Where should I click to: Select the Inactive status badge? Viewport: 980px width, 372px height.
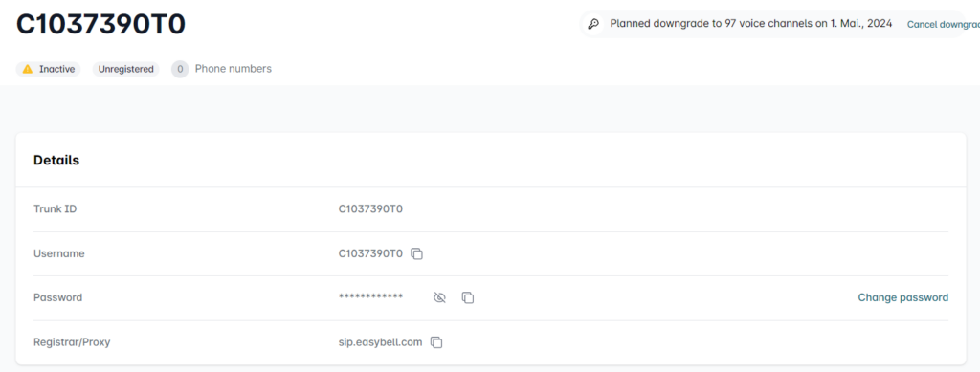coord(48,69)
